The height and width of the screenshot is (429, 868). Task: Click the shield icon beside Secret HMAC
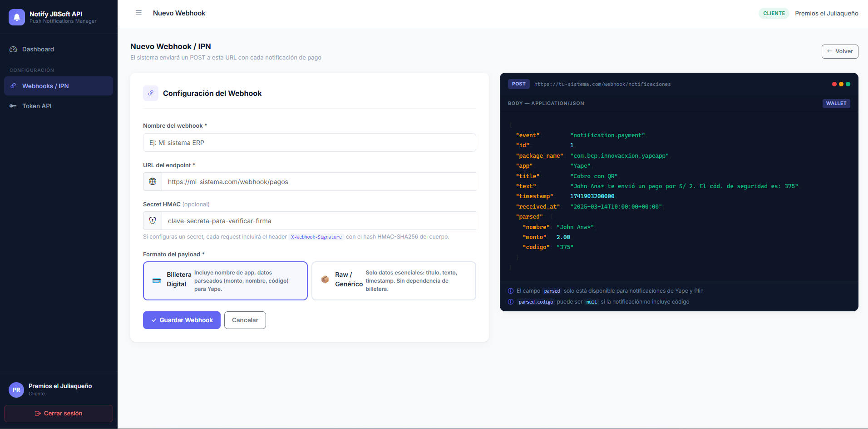(x=153, y=221)
